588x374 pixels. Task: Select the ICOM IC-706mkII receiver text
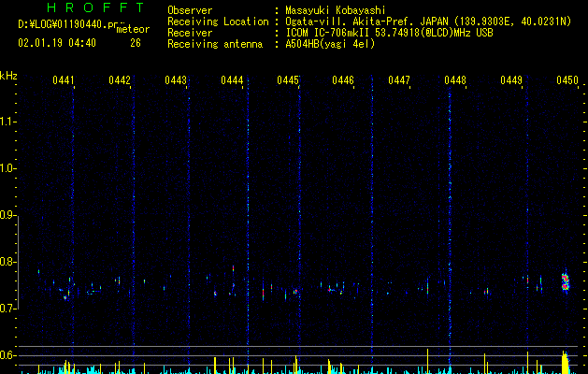click(389, 33)
